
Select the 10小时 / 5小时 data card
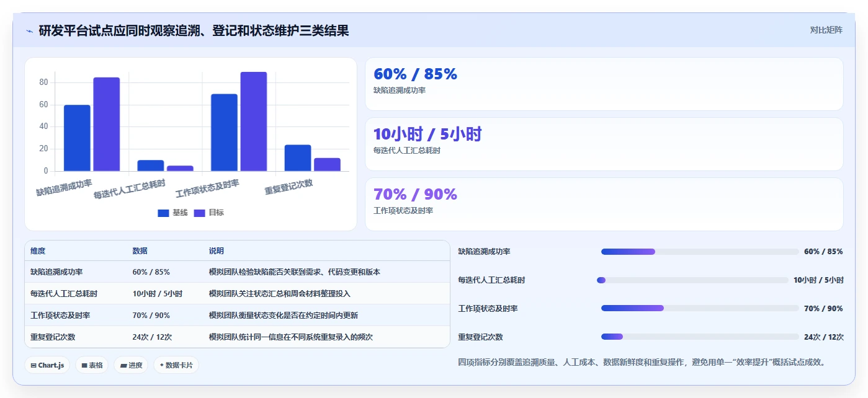coord(604,144)
